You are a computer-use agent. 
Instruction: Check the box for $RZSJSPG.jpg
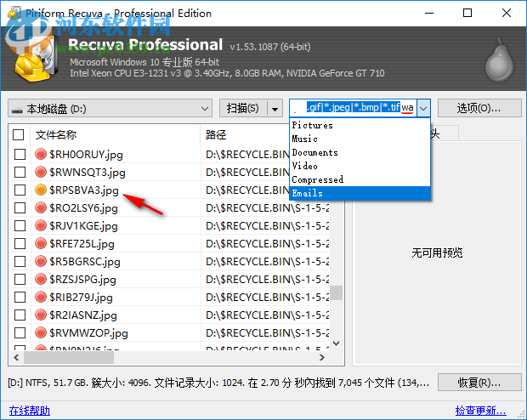(x=20, y=279)
